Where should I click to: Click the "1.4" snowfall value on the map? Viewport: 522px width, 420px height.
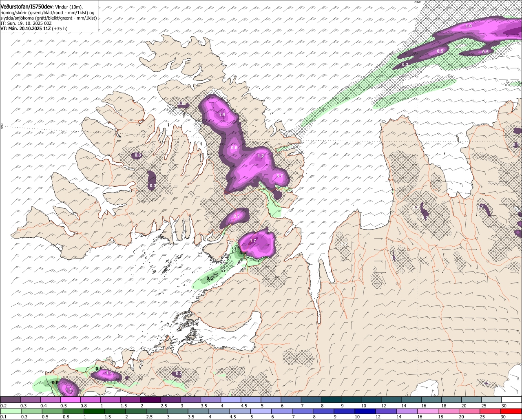click(x=222, y=115)
